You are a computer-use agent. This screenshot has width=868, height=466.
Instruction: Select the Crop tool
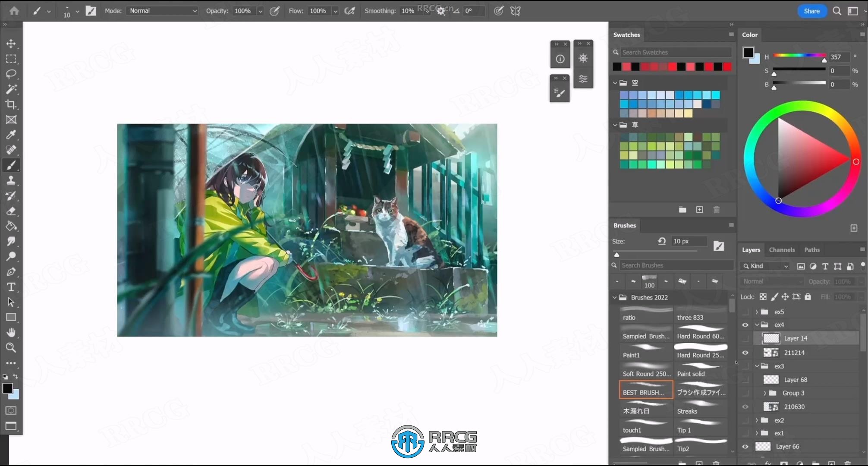11,104
